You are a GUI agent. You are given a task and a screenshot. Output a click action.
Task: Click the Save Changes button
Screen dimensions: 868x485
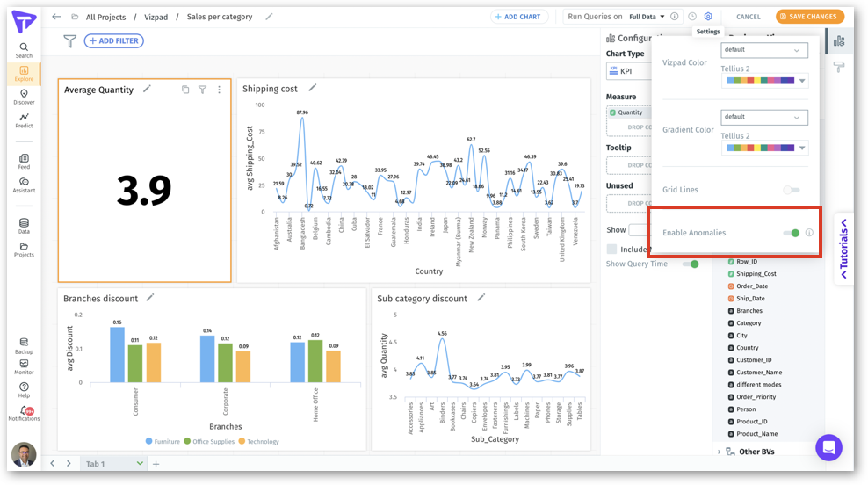point(809,17)
